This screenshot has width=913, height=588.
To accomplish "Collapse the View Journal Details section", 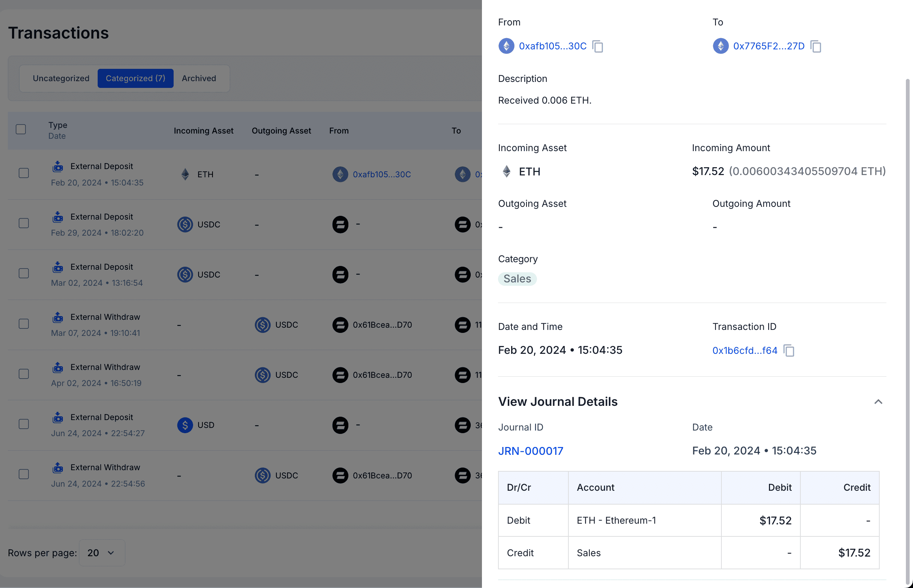I will [x=878, y=402].
